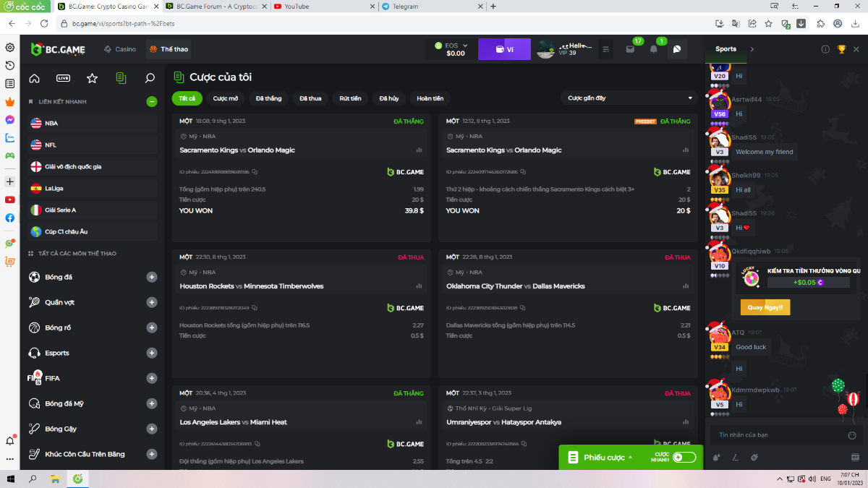
Task: Toggle the Cược nhanh quick bet switch
Action: click(684, 457)
